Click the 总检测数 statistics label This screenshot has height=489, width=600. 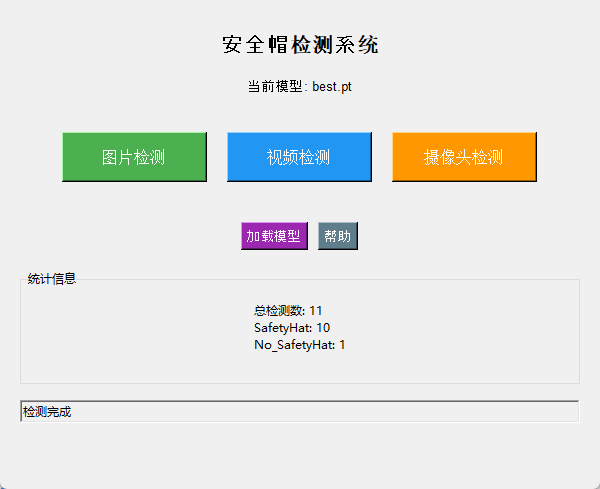click(279, 311)
